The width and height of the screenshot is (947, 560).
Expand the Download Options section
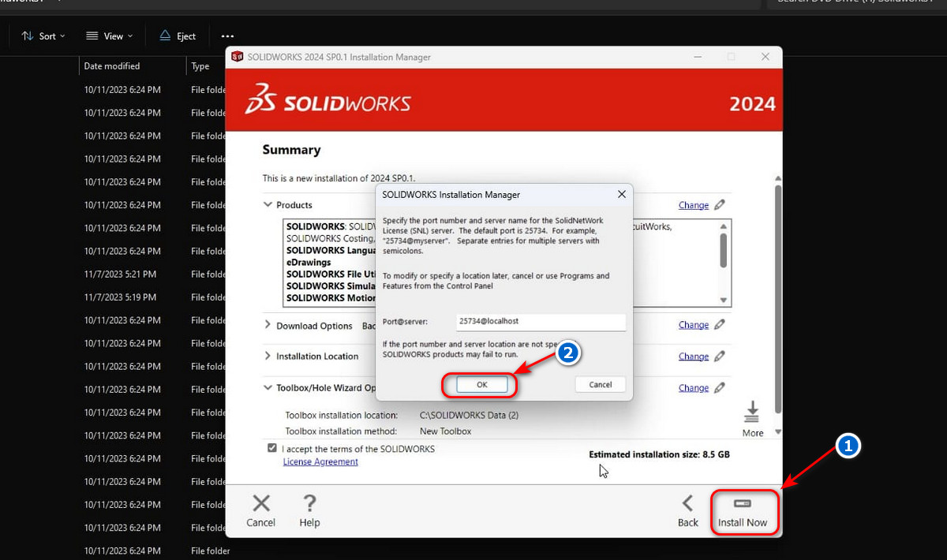point(268,325)
